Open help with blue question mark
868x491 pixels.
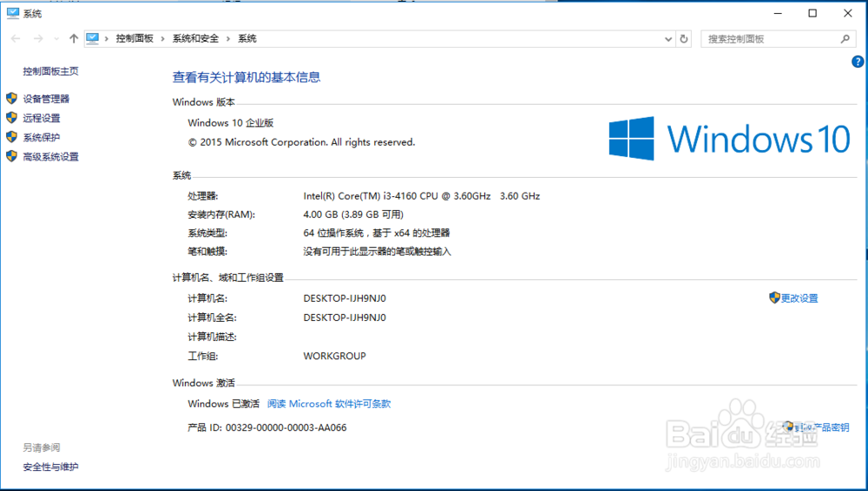pyautogui.click(x=858, y=62)
